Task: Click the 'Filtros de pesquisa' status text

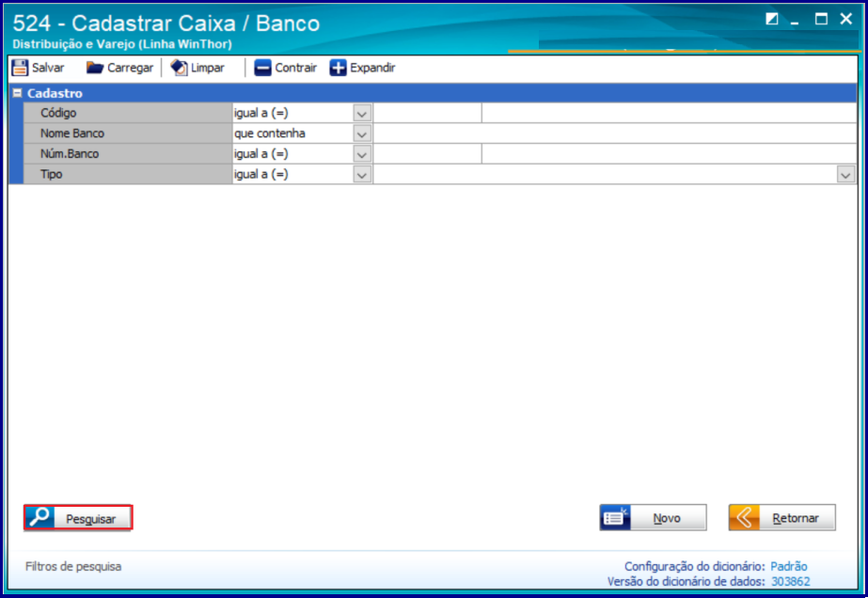Action: click(x=73, y=566)
